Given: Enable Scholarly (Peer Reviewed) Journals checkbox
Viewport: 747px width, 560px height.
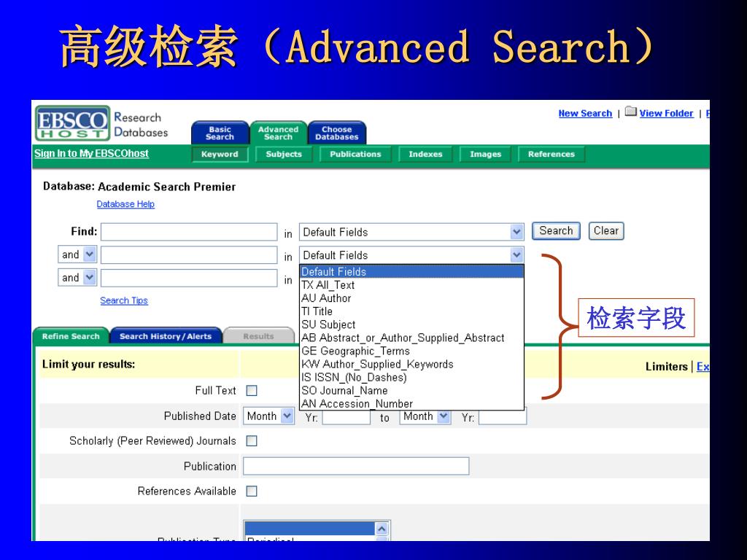Looking at the screenshot, I should [x=252, y=441].
